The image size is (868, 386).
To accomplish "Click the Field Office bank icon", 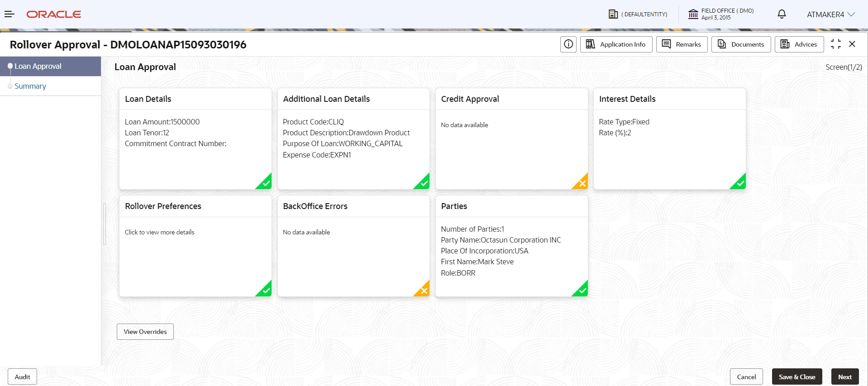I will point(693,14).
